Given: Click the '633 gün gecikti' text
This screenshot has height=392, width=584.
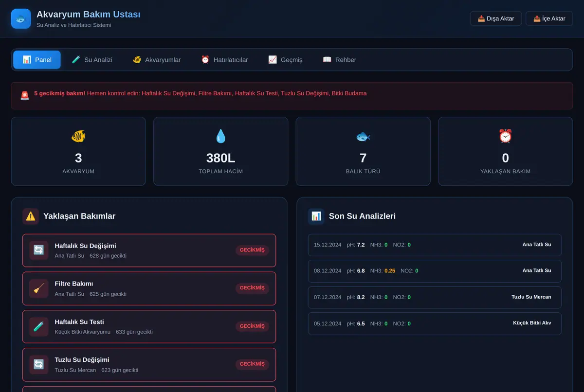Looking at the screenshot, I should (x=134, y=332).
